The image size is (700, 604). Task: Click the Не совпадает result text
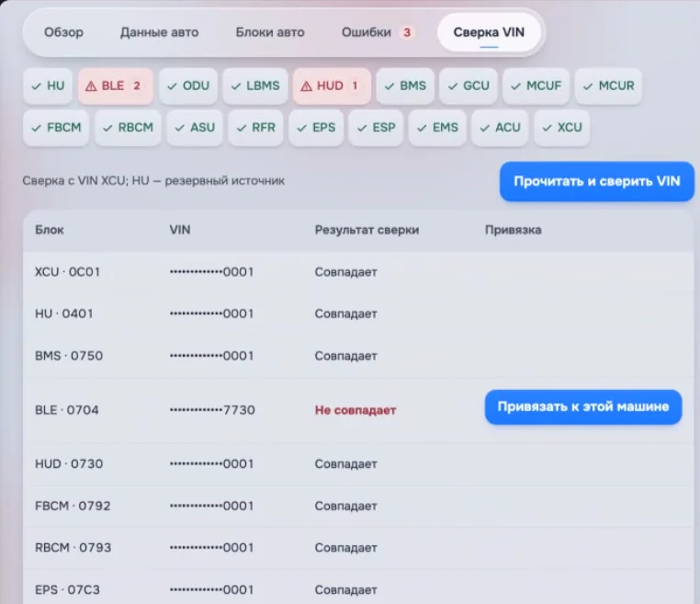[x=356, y=410]
